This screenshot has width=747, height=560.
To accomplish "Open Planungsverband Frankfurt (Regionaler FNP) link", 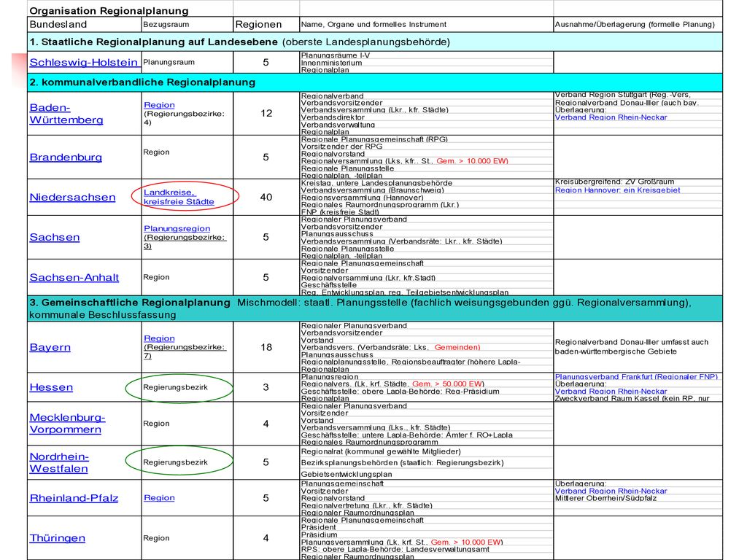I will (x=636, y=377).
